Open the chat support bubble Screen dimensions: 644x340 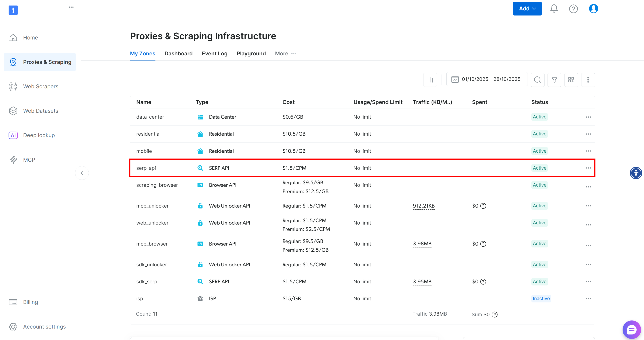(631, 329)
